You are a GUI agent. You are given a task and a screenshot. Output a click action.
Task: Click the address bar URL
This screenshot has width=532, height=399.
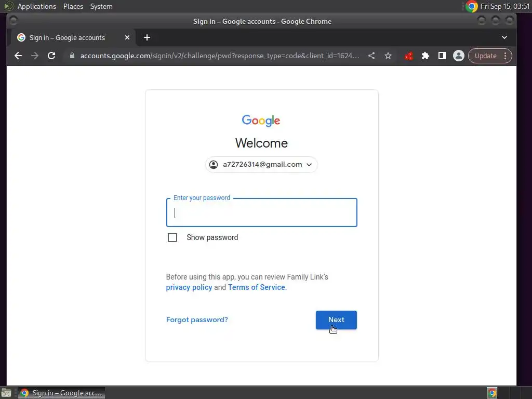click(220, 56)
